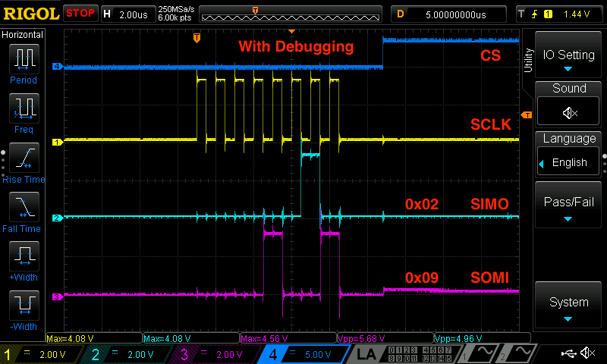Click the channel 4 5.00 V scale

(x=317, y=354)
